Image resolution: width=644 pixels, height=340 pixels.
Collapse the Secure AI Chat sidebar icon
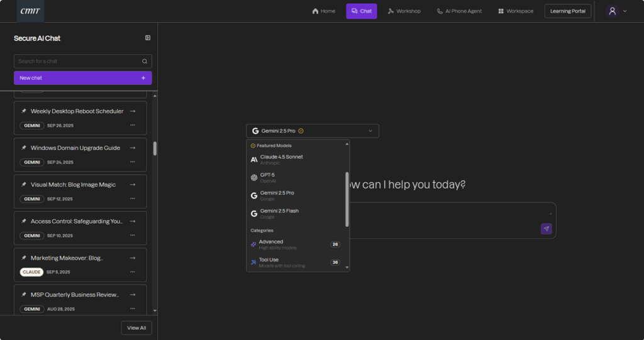(x=148, y=38)
